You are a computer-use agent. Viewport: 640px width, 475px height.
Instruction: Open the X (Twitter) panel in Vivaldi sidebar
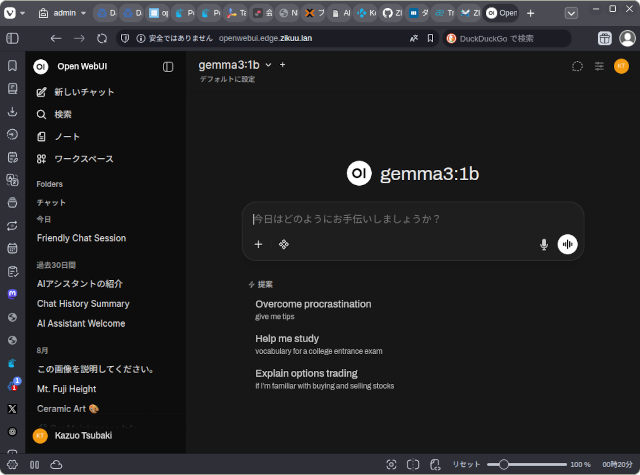tap(12, 408)
